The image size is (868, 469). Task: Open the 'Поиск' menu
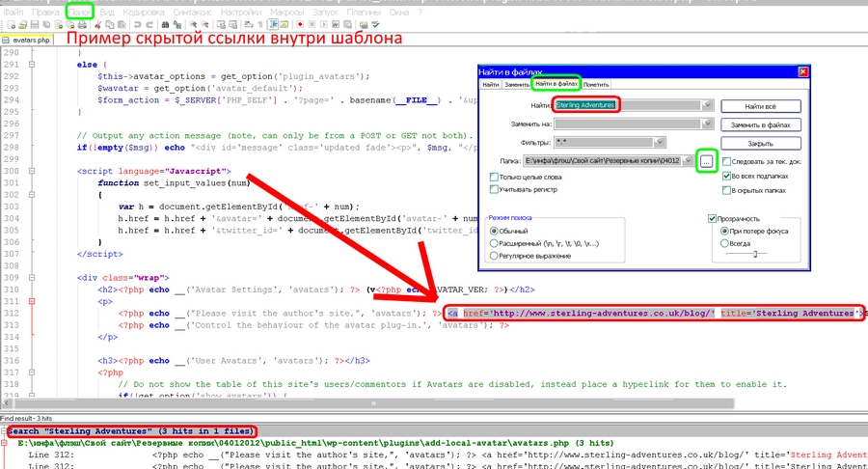pos(80,12)
